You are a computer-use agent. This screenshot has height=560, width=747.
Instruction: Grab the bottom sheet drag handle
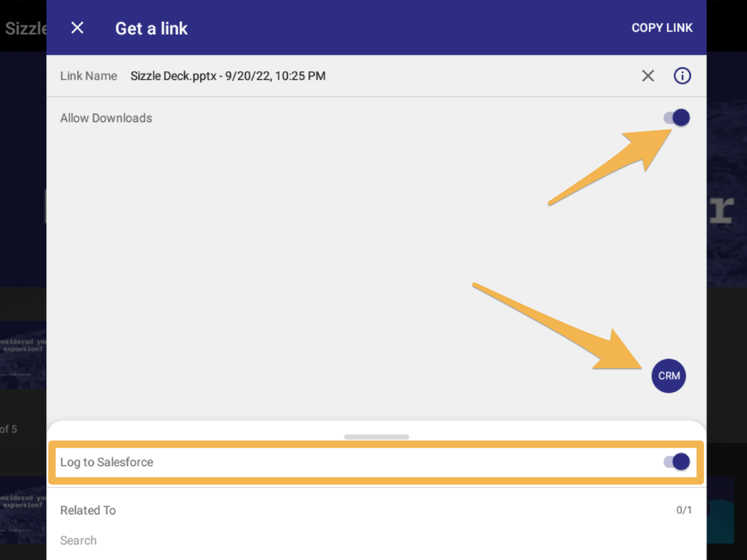376,437
